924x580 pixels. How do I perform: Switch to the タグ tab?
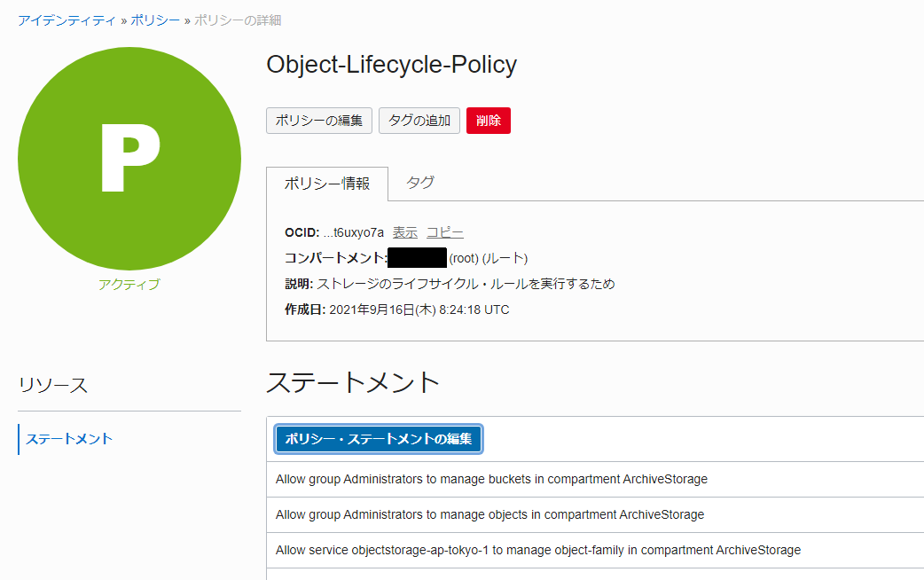tap(420, 183)
